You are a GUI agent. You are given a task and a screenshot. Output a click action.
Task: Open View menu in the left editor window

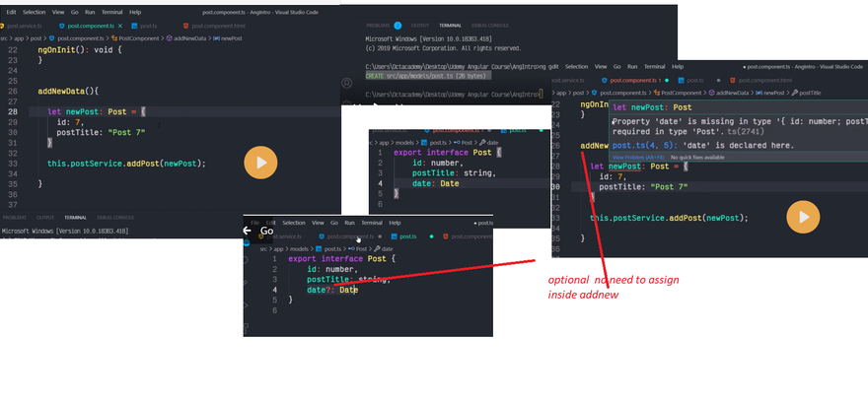[x=58, y=12]
